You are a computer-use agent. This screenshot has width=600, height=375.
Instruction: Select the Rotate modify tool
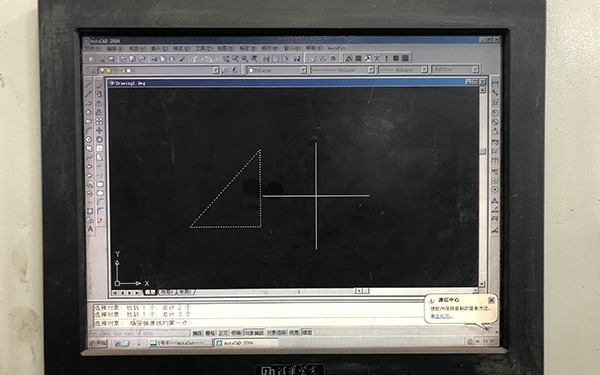coord(99,140)
